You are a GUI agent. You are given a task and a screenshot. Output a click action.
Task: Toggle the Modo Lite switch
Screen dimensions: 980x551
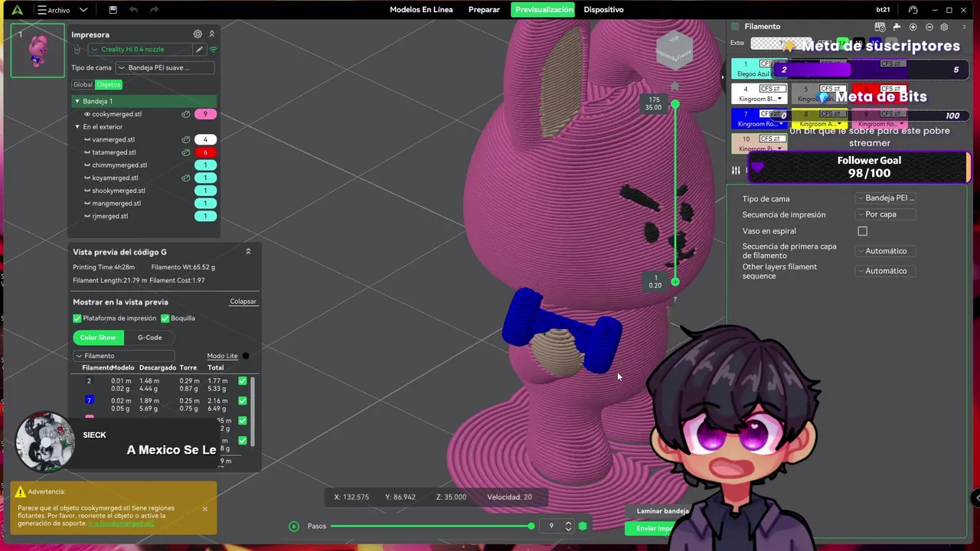point(246,356)
